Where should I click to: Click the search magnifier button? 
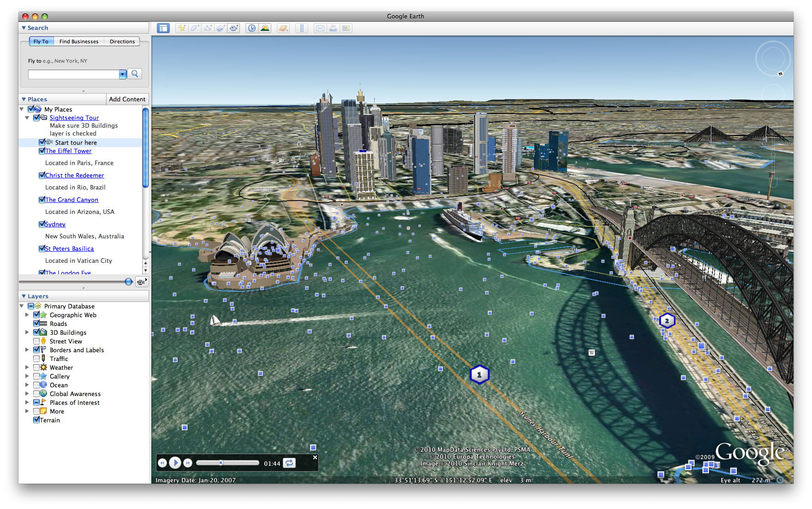click(135, 74)
